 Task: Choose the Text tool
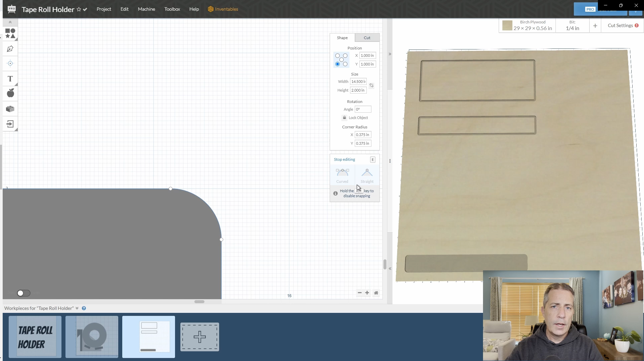click(10, 79)
